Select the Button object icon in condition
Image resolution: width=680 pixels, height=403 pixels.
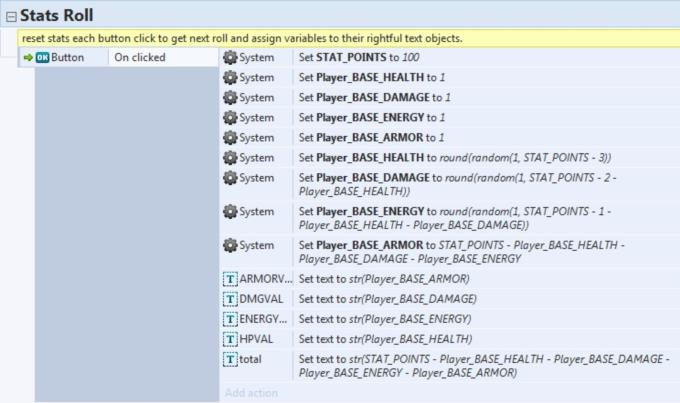coord(43,58)
